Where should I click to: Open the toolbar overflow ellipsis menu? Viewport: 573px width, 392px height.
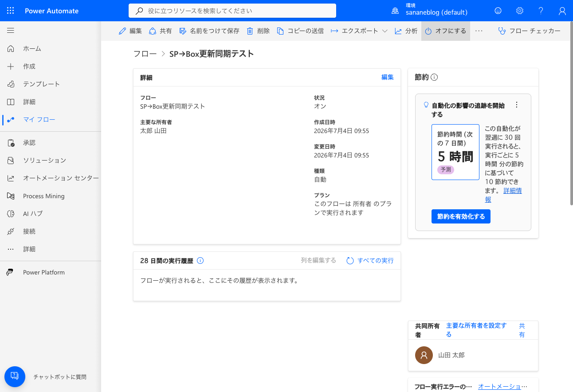(x=479, y=31)
